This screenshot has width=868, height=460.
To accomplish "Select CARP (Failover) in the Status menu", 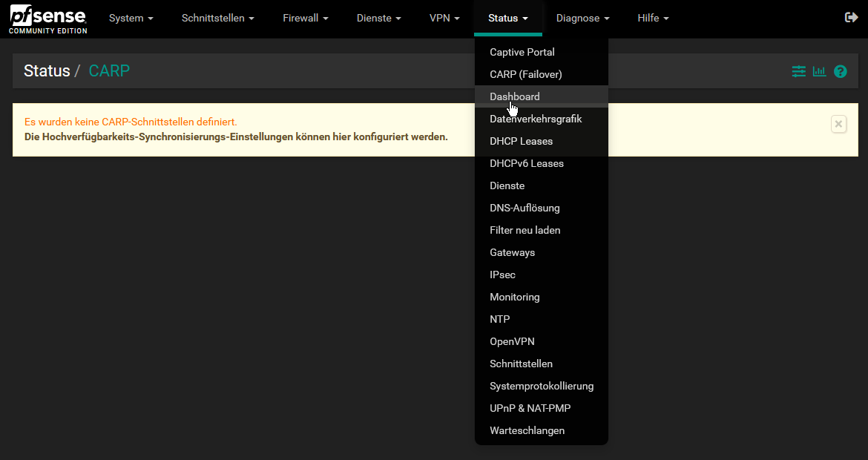I will tap(542, 74).
